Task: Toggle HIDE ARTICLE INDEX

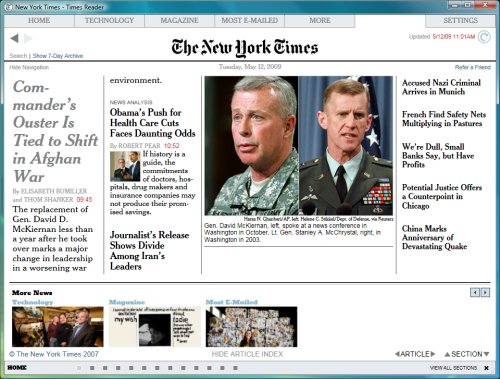Action: (x=247, y=354)
